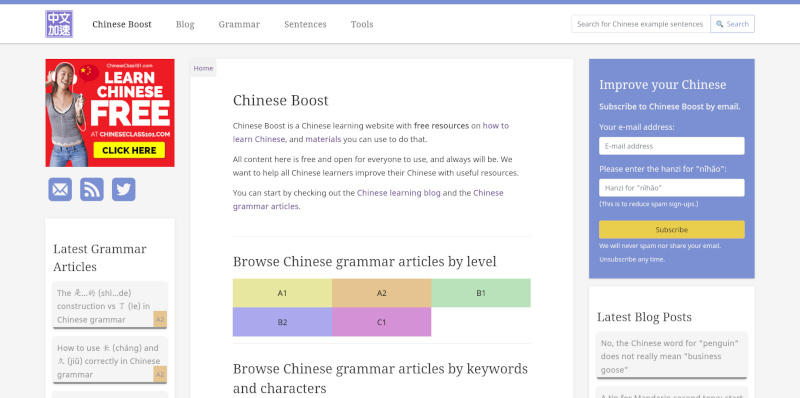Open the Sentences menu item

305,24
